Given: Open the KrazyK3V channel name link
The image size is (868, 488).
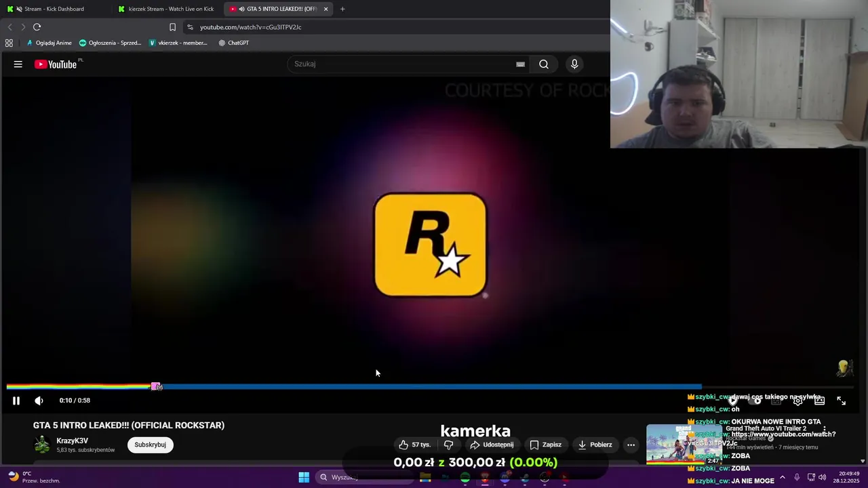Looking at the screenshot, I should click(x=73, y=441).
